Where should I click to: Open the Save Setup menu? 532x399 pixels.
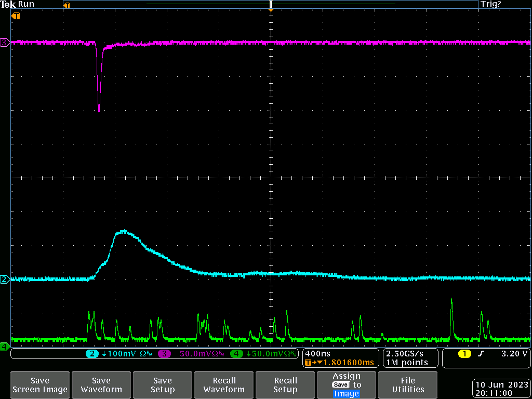(x=163, y=385)
